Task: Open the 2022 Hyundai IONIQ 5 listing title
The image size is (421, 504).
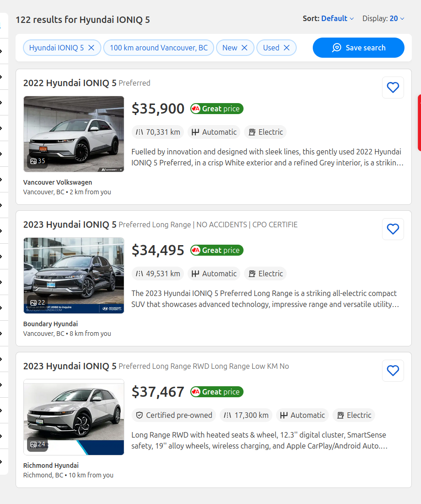Action: point(70,83)
